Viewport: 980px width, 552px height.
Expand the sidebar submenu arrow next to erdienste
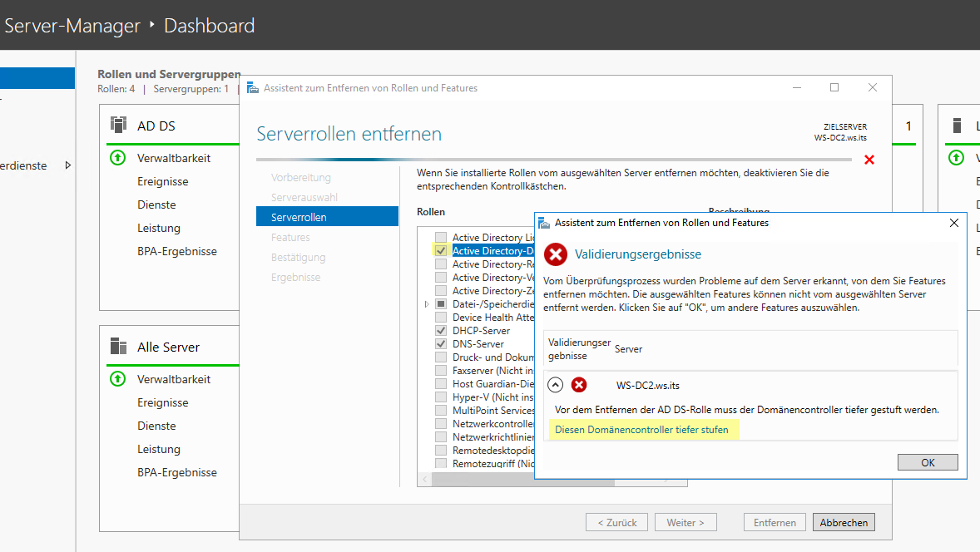68,165
